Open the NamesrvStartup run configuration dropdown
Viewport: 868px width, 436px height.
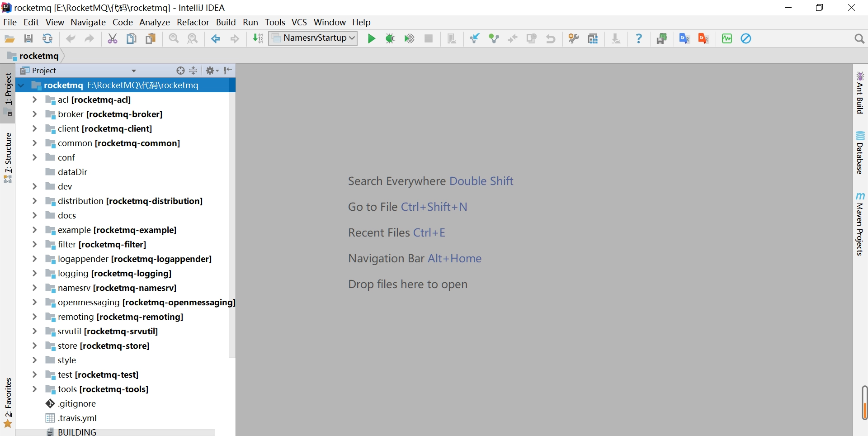pyautogui.click(x=313, y=38)
